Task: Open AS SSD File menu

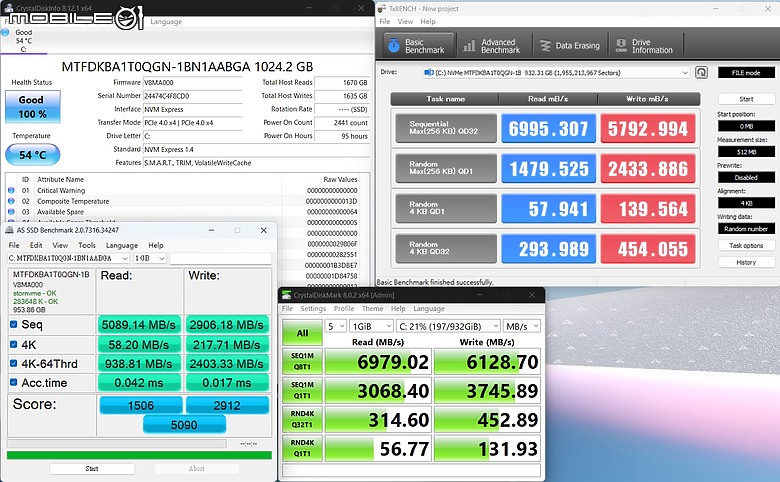Action: click(x=14, y=245)
